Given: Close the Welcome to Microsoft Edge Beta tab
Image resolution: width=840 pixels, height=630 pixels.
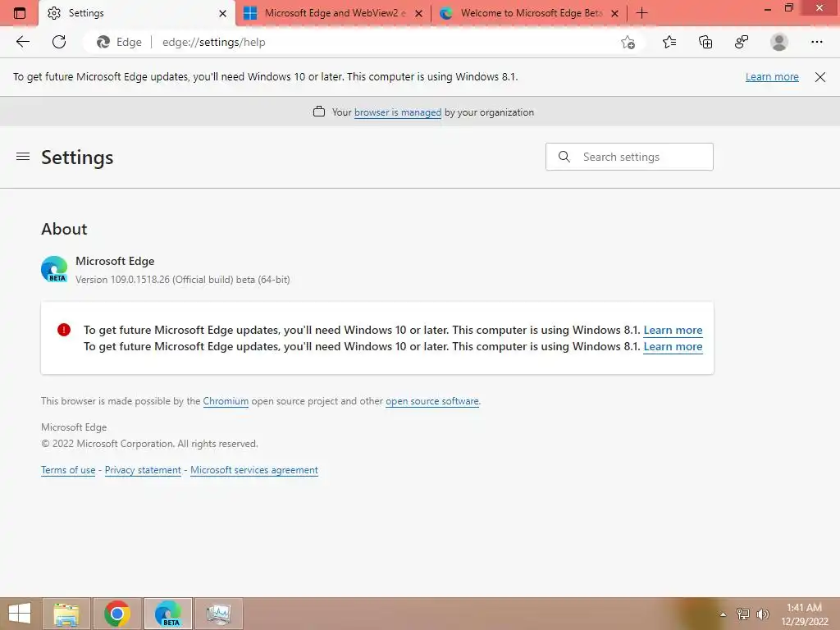Looking at the screenshot, I should pyautogui.click(x=615, y=13).
